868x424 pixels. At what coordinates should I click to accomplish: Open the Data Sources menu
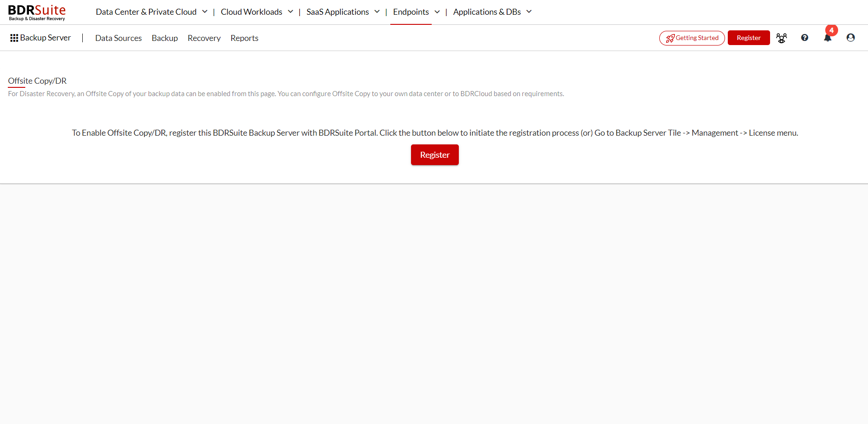point(119,38)
